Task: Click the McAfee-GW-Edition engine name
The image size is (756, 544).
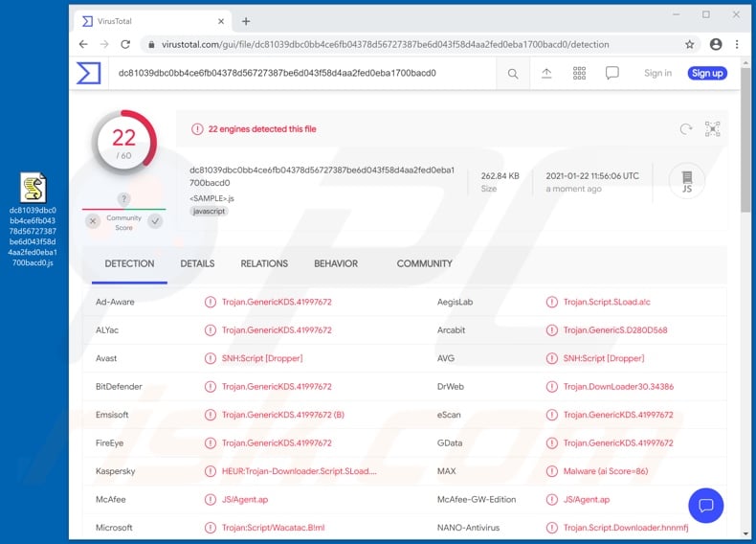Action: pyautogui.click(x=477, y=500)
